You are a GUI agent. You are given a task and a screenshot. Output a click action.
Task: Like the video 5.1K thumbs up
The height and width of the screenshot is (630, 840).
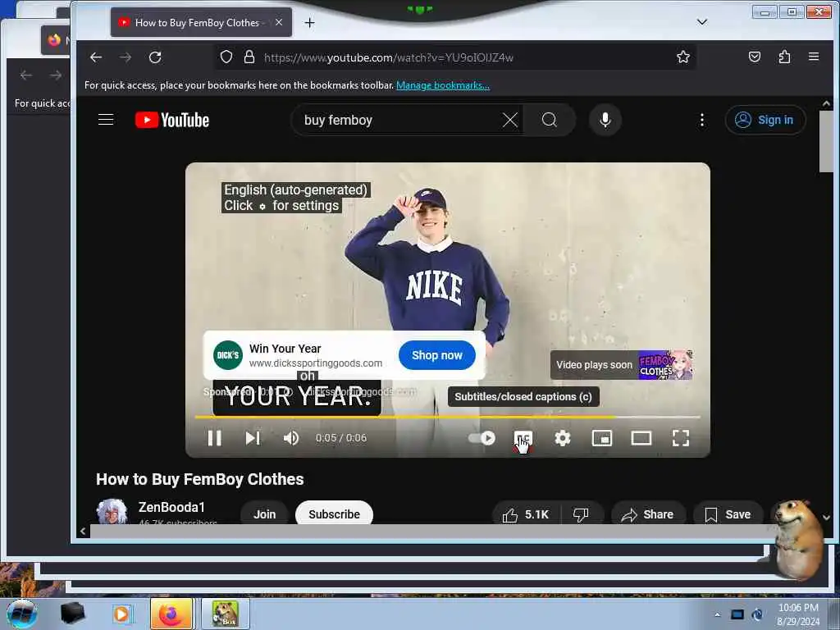click(x=526, y=514)
